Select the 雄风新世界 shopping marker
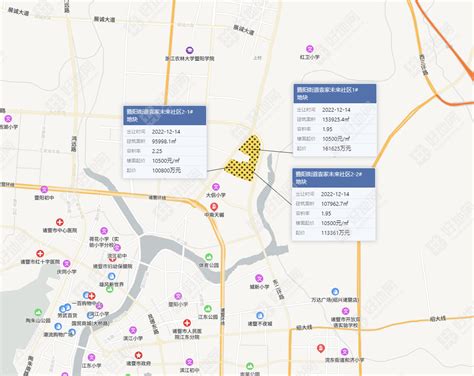The width and height of the screenshot is (474, 376). coord(112,276)
